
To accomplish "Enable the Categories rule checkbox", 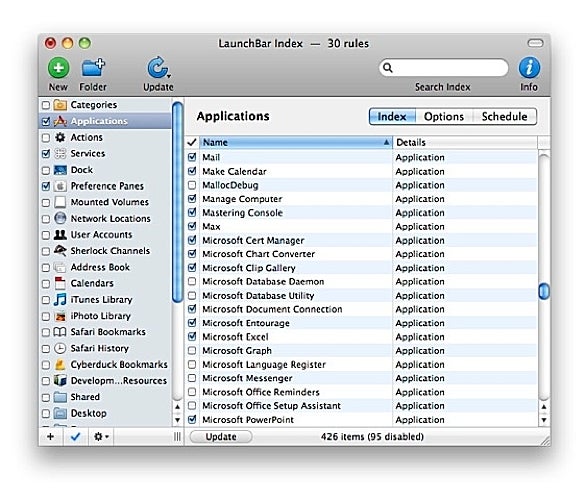I will point(46,105).
